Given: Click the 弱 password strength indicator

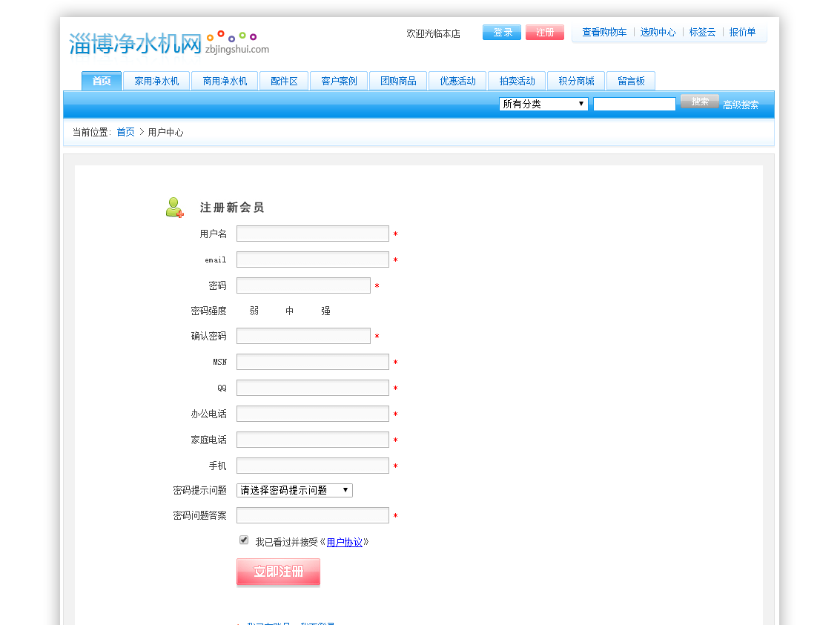Looking at the screenshot, I should (254, 311).
